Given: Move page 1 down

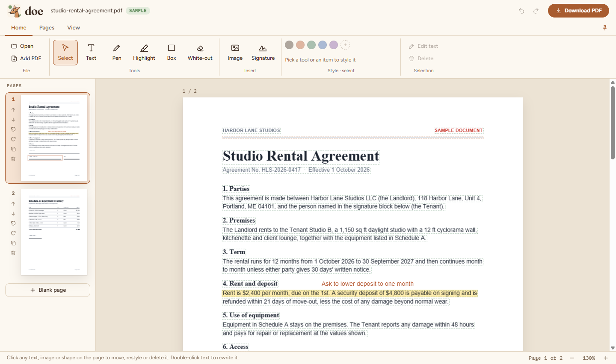Looking at the screenshot, I should click(x=13, y=120).
